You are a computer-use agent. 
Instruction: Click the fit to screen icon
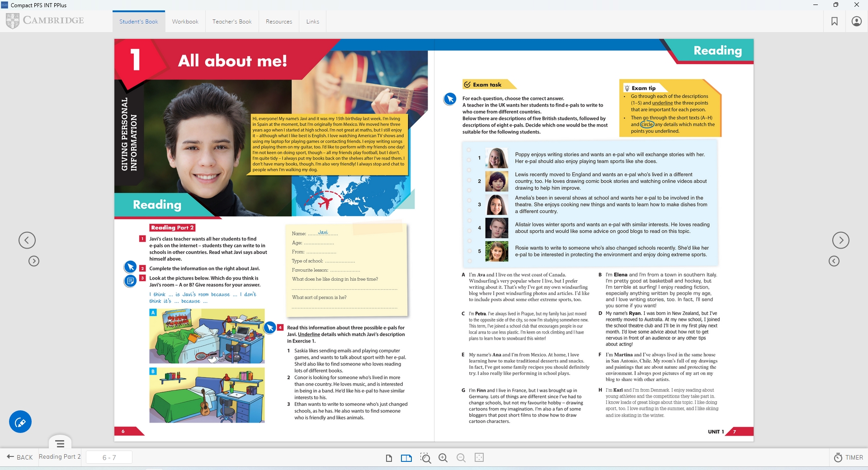coord(479,457)
